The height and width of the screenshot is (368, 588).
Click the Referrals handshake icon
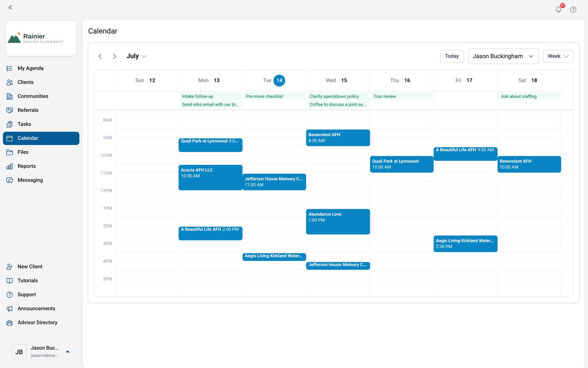click(x=9, y=110)
